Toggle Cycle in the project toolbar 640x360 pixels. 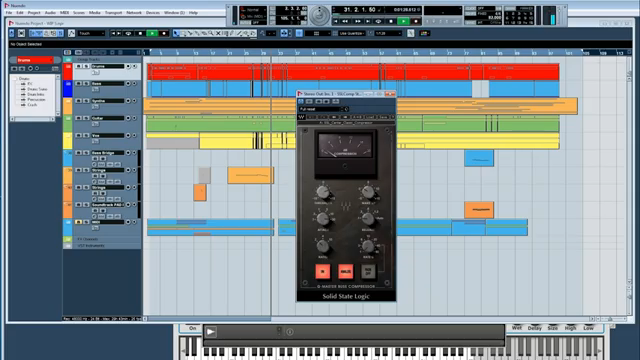tap(128, 33)
